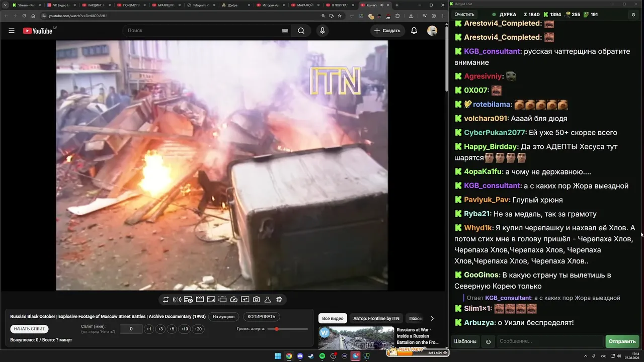
Task: Open Merged Chat settings gear
Action: pos(633,15)
